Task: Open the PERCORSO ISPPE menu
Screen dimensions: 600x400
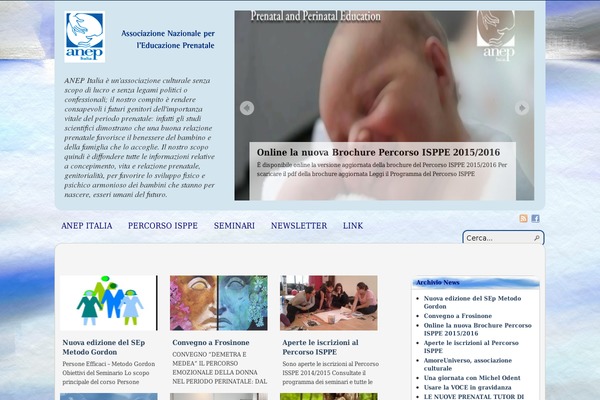Action: [163, 226]
